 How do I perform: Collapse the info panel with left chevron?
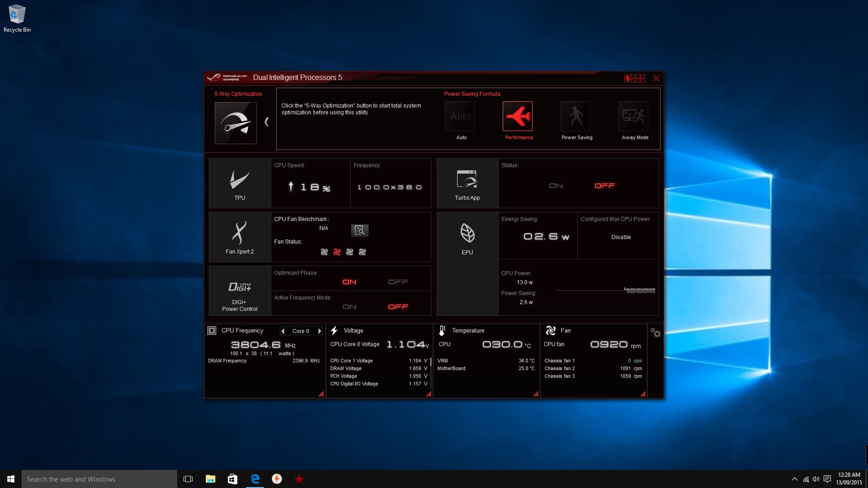coord(267,122)
